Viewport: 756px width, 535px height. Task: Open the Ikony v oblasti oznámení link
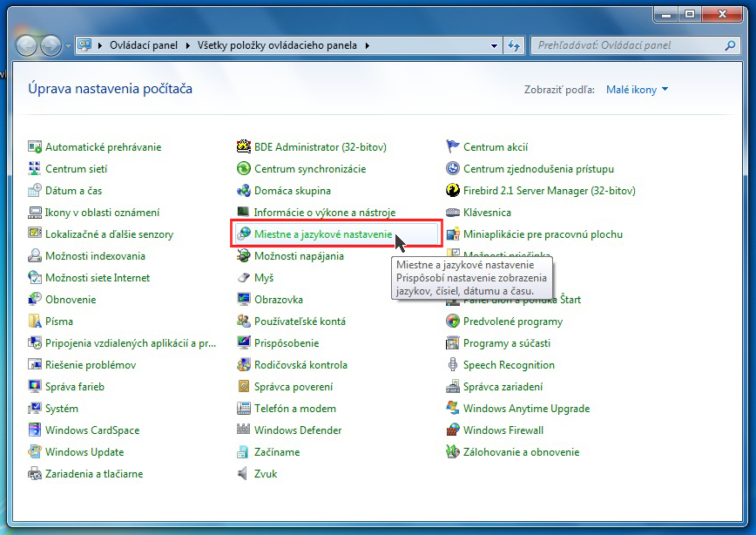pos(102,213)
